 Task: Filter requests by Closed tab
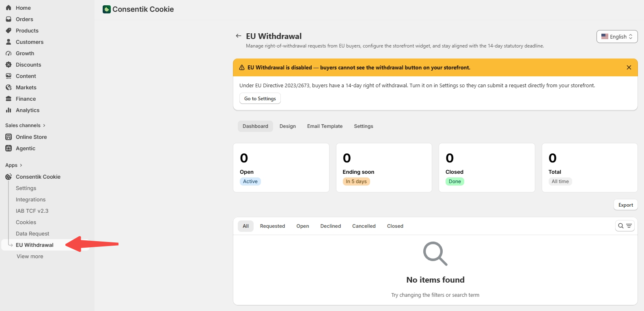(x=395, y=226)
